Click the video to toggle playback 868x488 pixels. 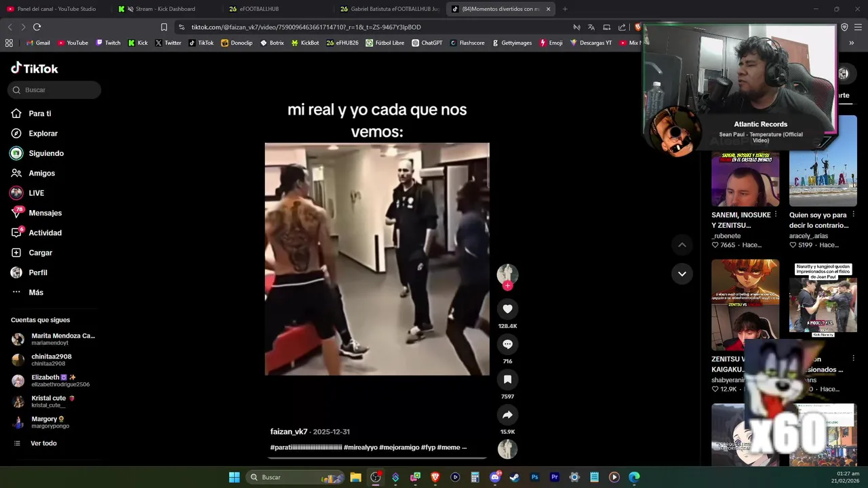377,259
